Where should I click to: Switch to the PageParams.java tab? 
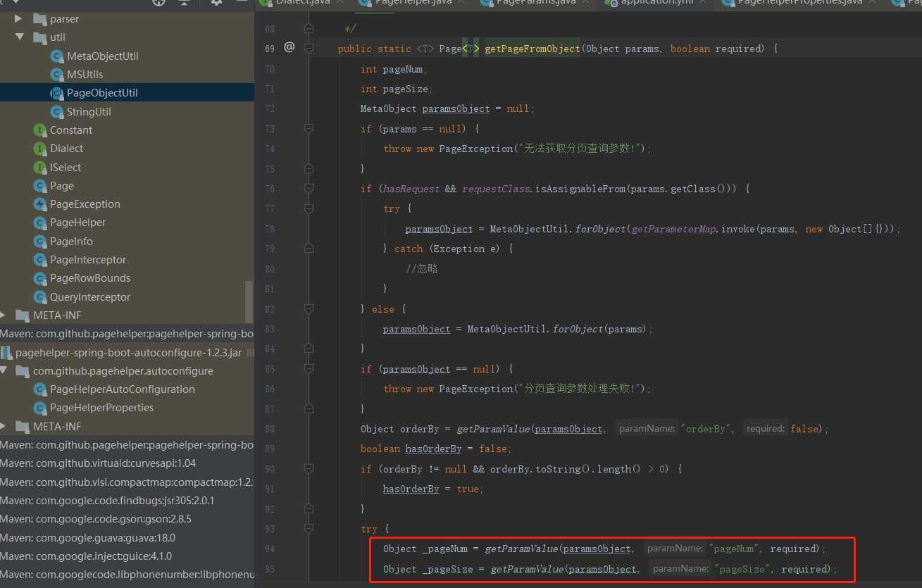536,3
